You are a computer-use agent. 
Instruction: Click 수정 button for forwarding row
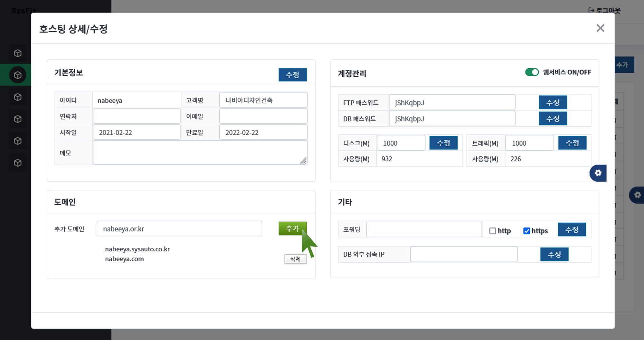point(572,230)
